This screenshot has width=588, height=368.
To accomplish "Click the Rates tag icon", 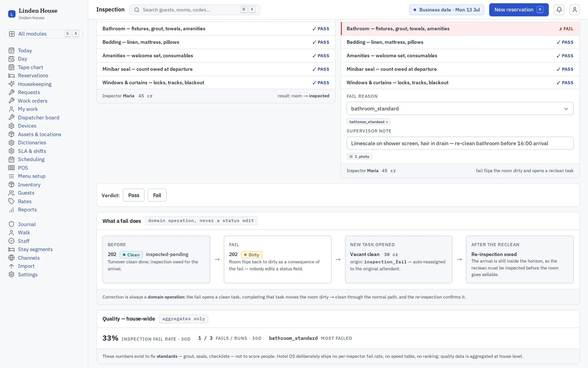I will pyautogui.click(x=11, y=201).
